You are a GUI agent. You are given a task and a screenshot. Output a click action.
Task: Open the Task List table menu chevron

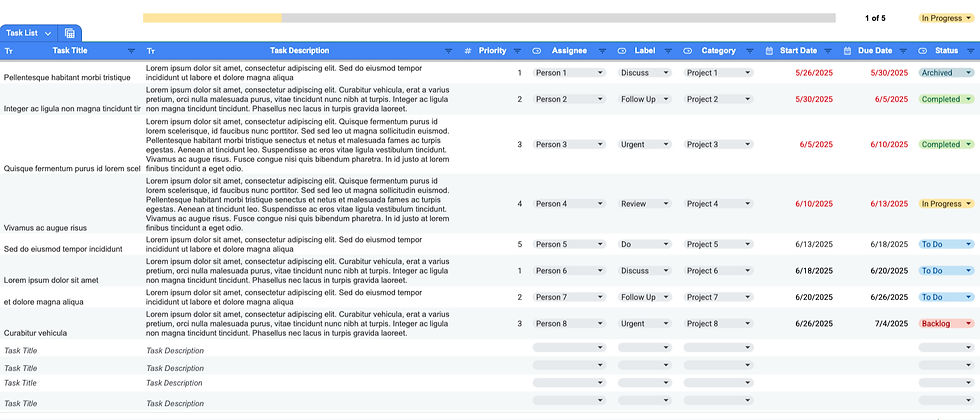coord(48,33)
